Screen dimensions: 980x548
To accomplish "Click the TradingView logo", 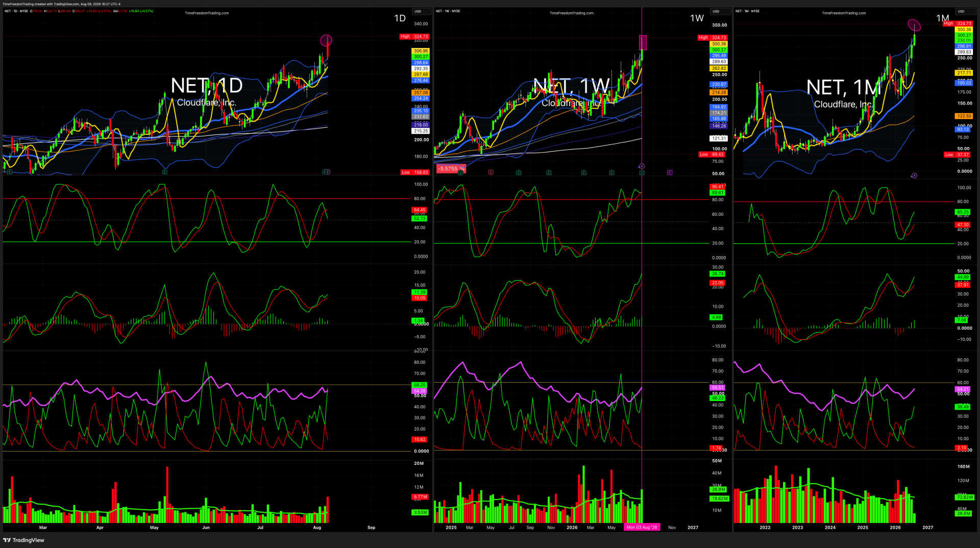I will (x=24, y=540).
